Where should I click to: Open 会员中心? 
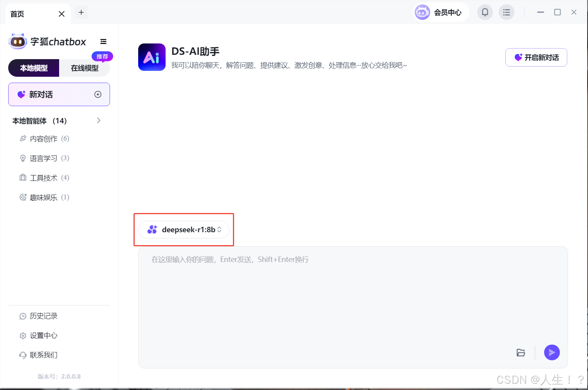[442, 13]
